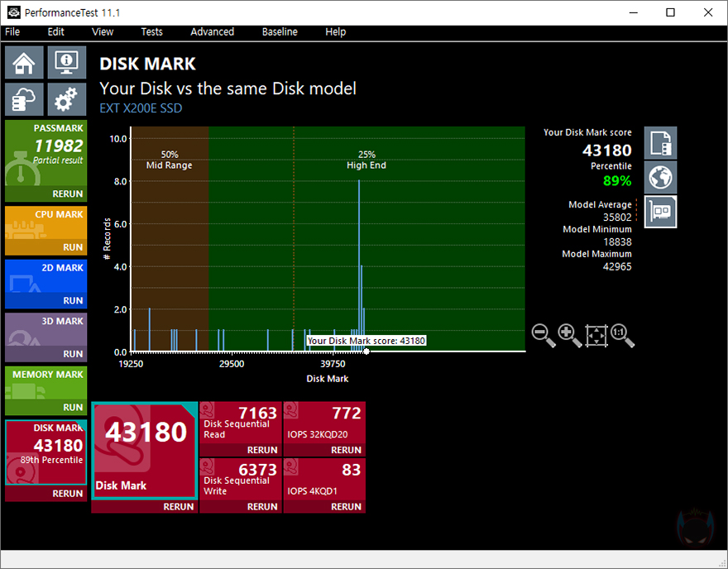Open the System Information monitor icon
Image resolution: width=728 pixels, height=569 pixels.
click(x=67, y=62)
